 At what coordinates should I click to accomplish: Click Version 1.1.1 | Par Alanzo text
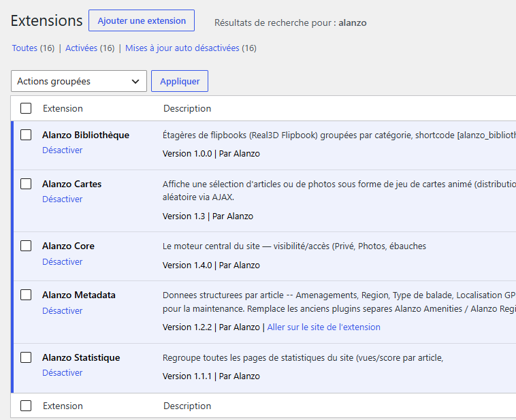point(211,376)
